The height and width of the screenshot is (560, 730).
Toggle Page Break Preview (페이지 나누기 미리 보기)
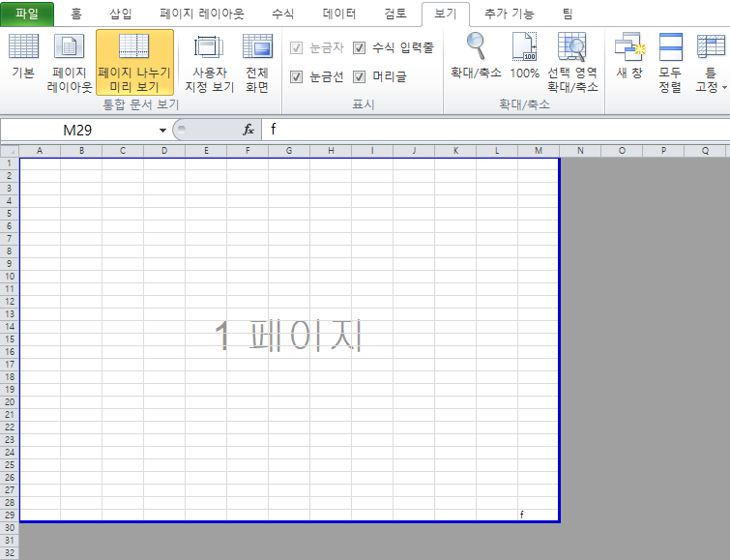[134, 62]
